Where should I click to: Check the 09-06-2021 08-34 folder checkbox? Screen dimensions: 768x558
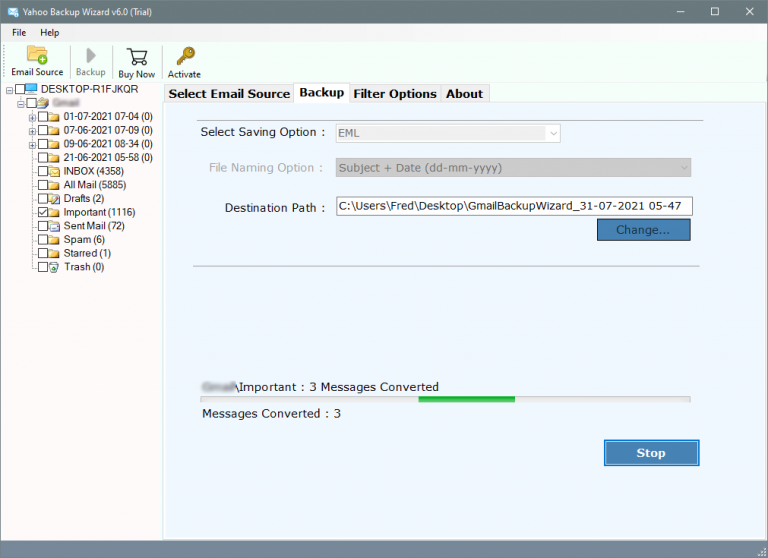click(x=43, y=144)
